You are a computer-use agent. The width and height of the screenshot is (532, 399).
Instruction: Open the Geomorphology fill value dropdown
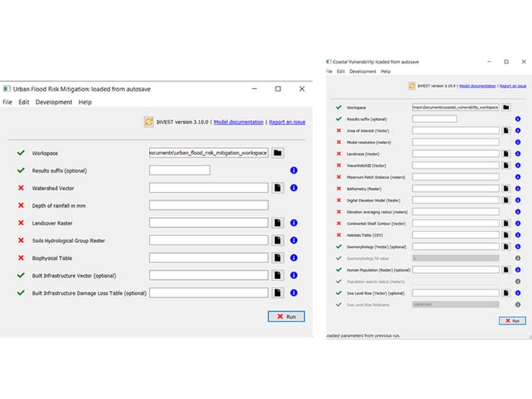click(x=456, y=258)
